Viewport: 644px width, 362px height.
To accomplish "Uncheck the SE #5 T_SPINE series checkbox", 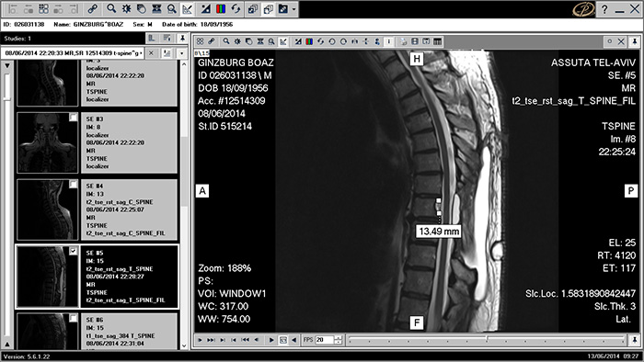I will [x=73, y=251].
